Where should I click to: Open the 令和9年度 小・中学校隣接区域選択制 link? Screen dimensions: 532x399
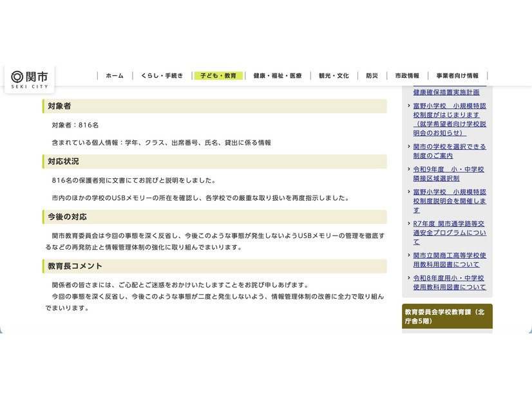448,174
